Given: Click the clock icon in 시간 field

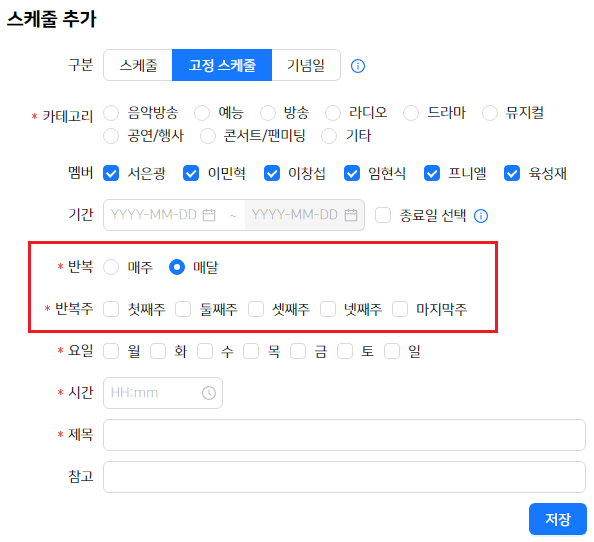Looking at the screenshot, I should click(x=209, y=393).
